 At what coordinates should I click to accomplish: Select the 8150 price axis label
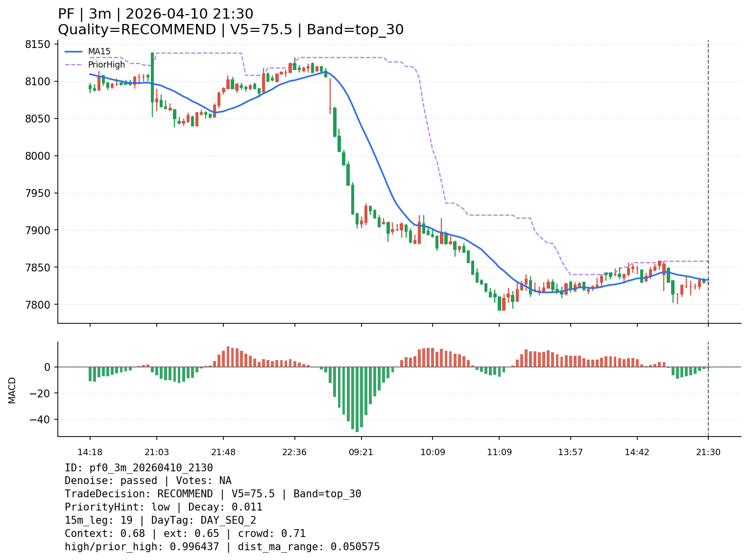coord(38,45)
